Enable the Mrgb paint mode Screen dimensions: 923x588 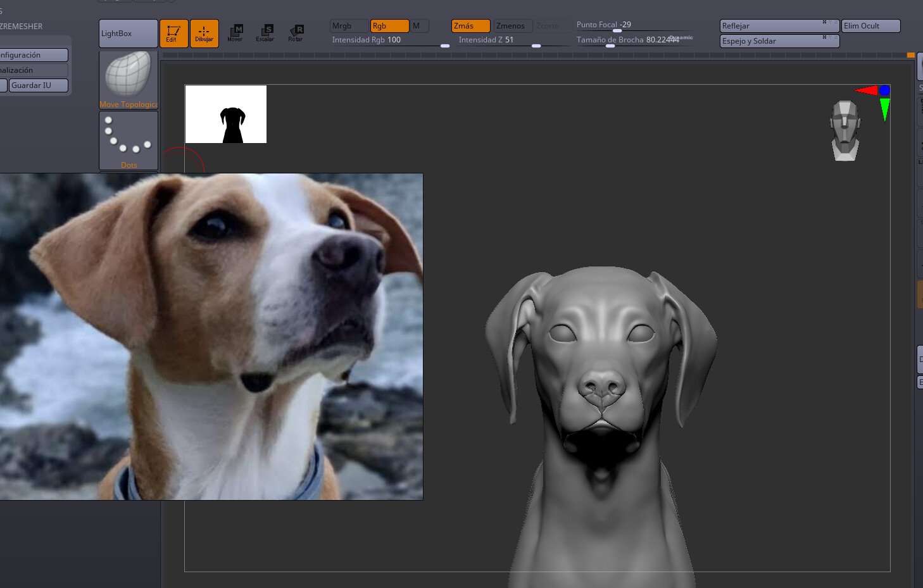coord(349,26)
